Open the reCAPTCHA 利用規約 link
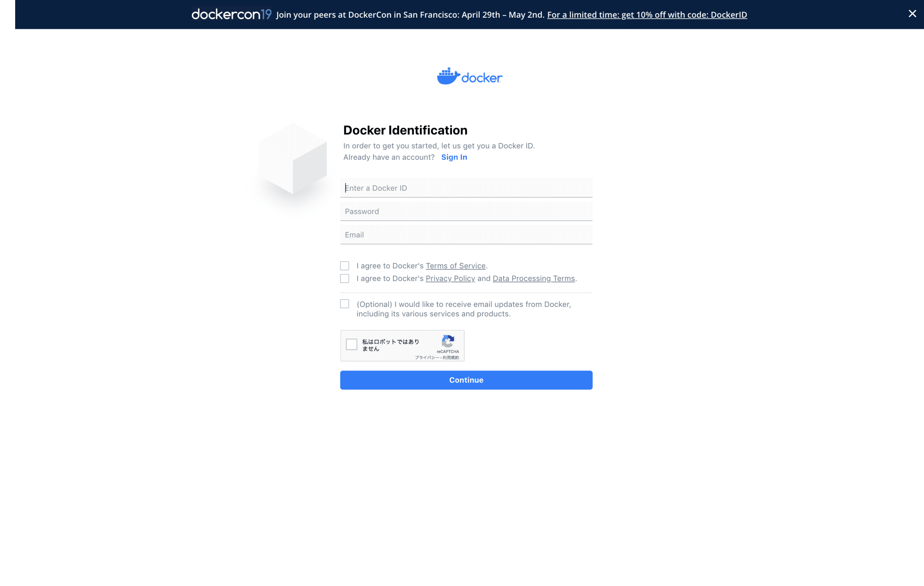The width and height of the screenshot is (924, 586). pyautogui.click(x=450, y=357)
